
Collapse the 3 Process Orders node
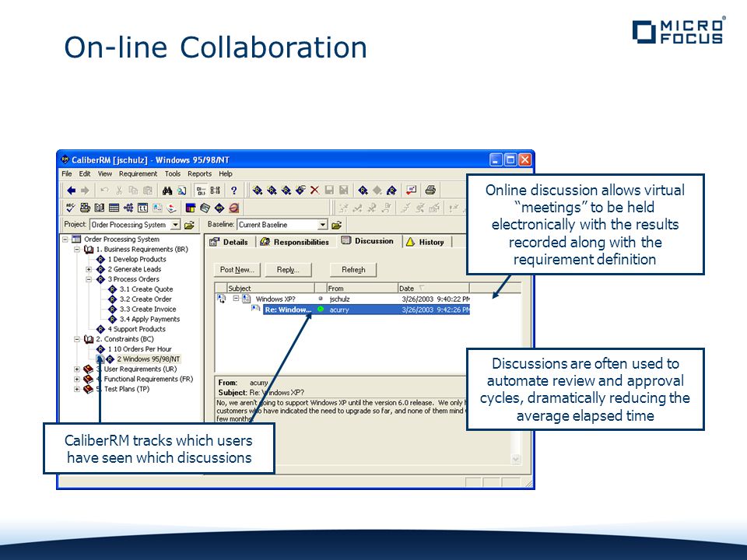[89, 279]
